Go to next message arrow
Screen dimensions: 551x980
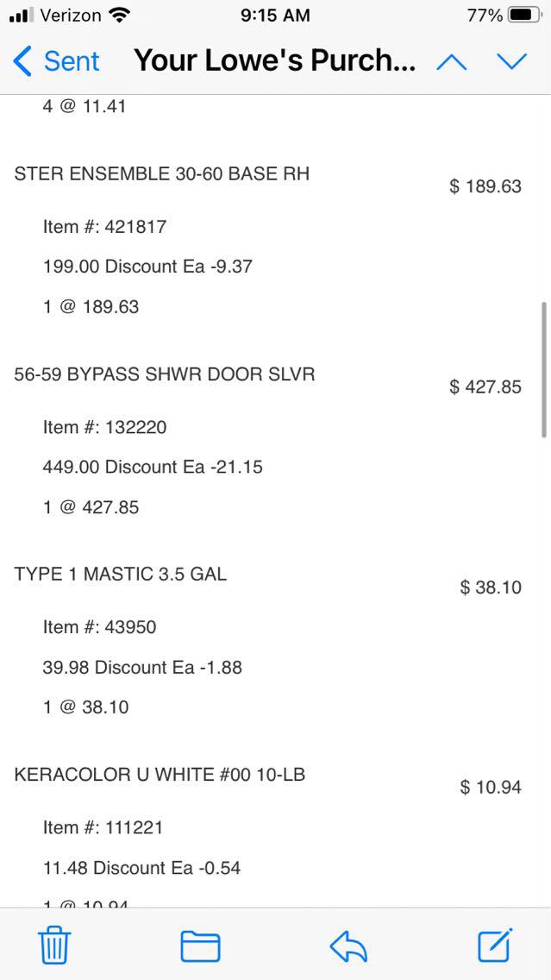[x=511, y=62]
